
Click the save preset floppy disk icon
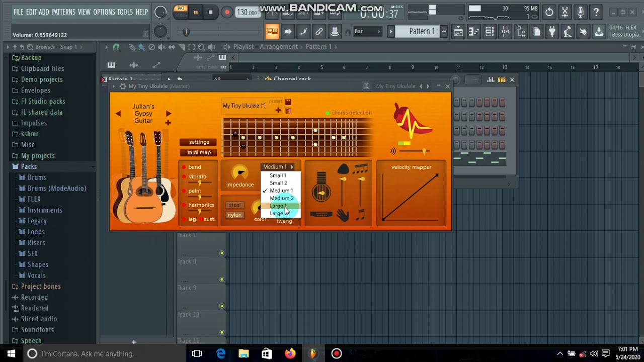tap(288, 102)
